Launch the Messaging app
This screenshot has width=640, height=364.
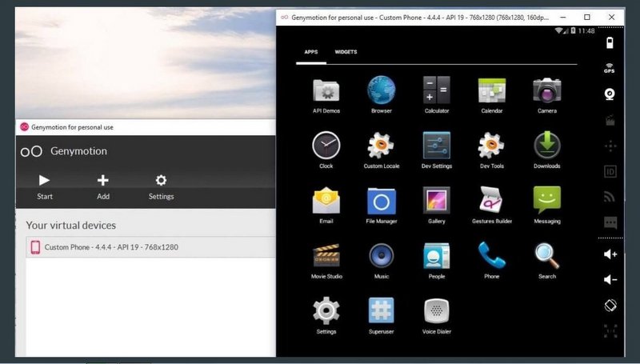click(x=547, y=205)
